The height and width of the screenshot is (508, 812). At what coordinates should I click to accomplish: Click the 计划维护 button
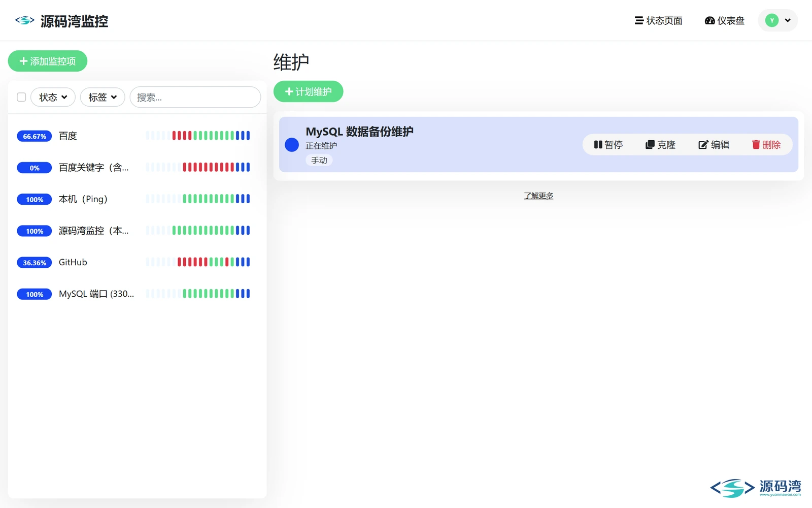(x=308, y=91)
